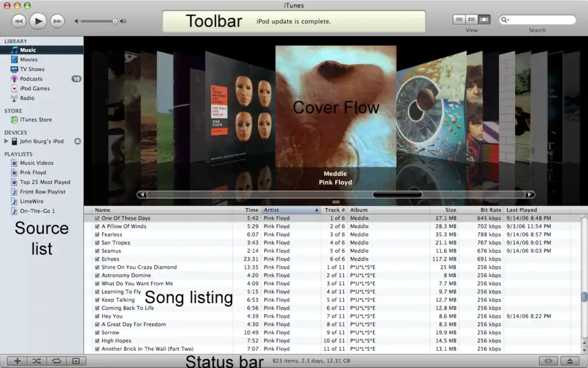Add a new playlist with plus button

[x=17, y=361]
